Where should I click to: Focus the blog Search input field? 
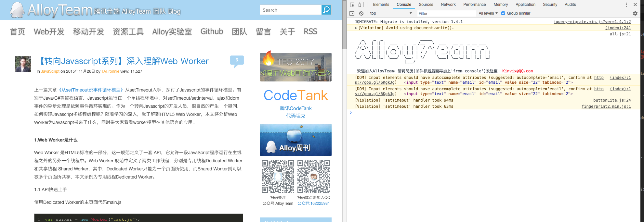point(291,10)
